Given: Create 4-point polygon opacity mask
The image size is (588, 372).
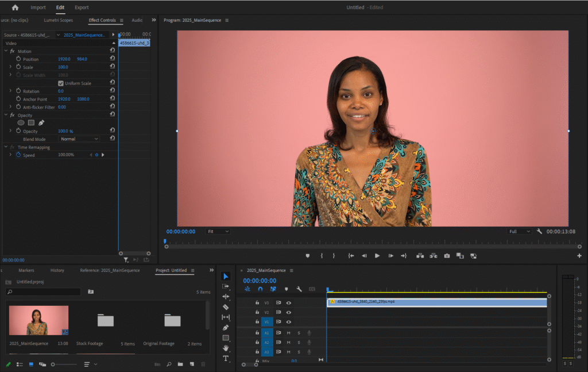Looking at the screenshot, I should point(31,122).
